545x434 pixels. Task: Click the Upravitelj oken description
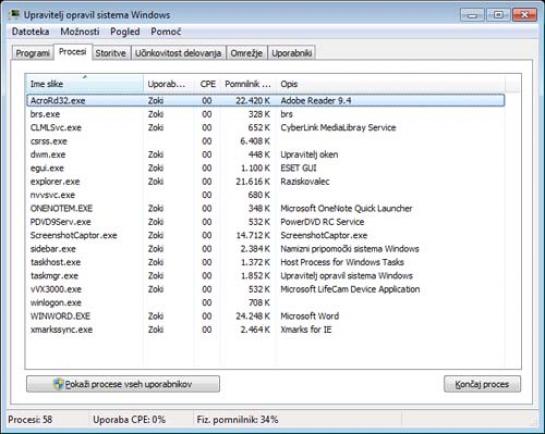click(309, 155)
